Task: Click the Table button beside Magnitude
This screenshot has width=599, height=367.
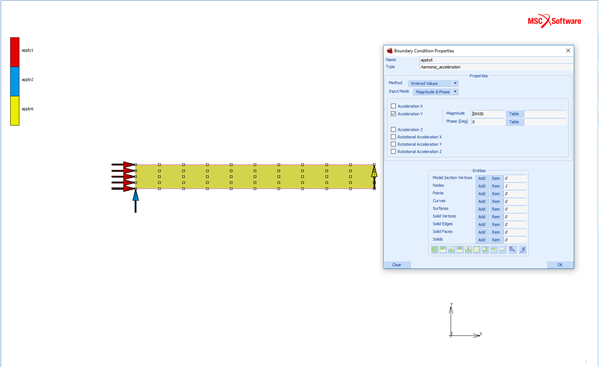Action: 514,114
